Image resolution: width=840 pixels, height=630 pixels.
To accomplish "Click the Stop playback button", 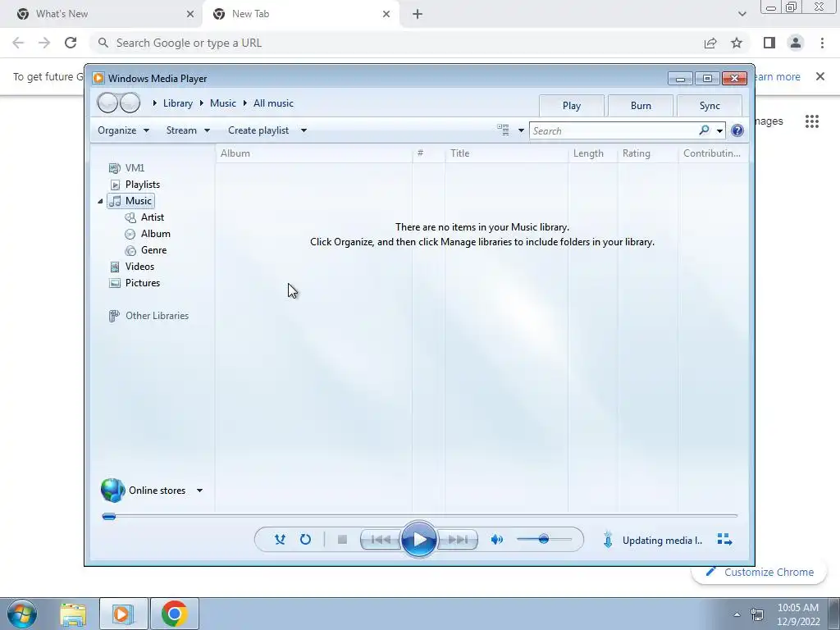I will 342,540.
